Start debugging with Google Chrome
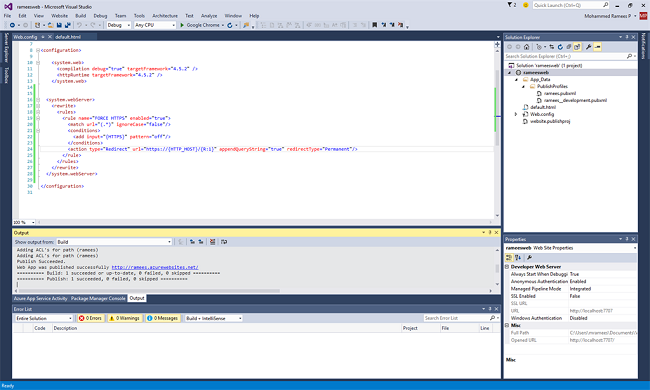Viewport: 650px width, 390px height. coord(201,25)
